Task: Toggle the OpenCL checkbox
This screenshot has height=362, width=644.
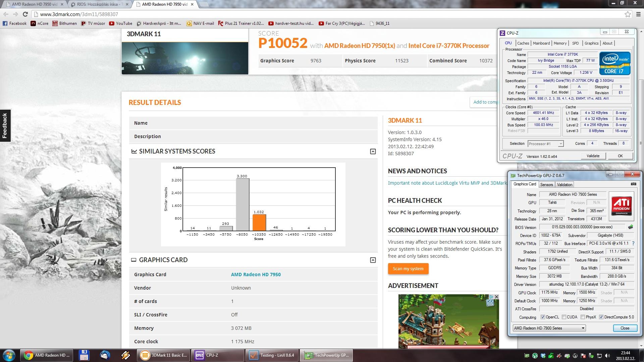Action: tap(543, 317)
